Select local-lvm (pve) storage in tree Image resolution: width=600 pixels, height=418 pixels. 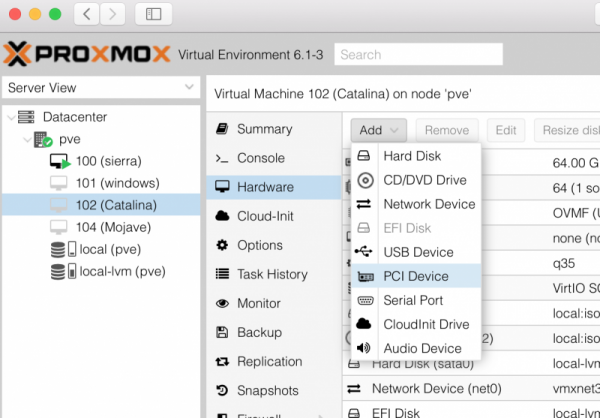pos(101,271)
